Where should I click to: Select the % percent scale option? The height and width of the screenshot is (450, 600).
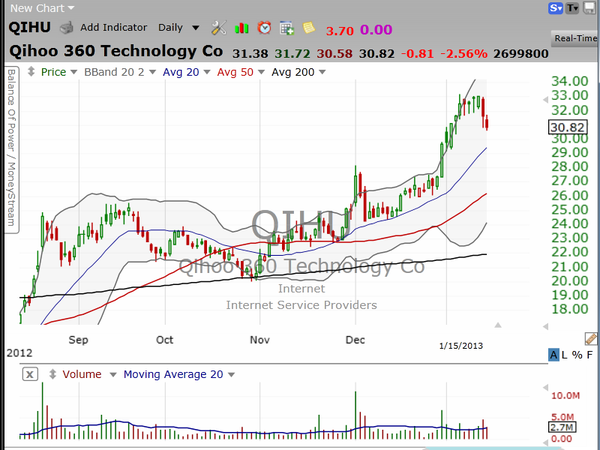pyautogui.click(x=577, y=355)
